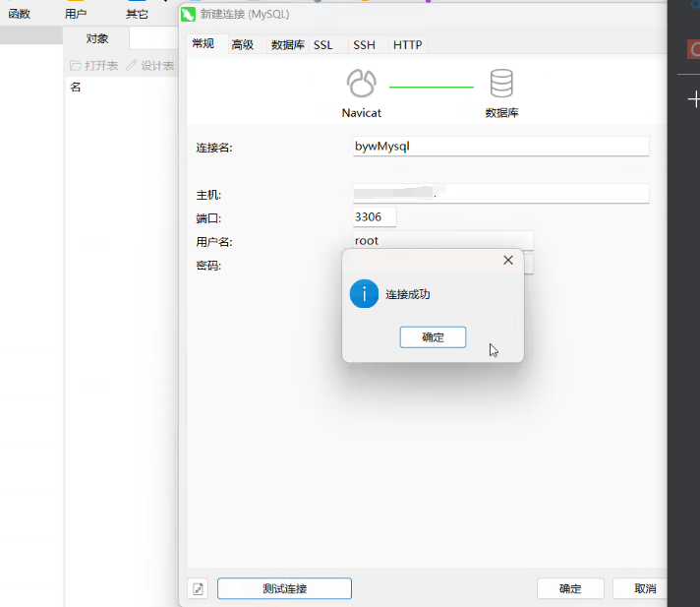Click the small icon left of 测试连接
Viewport: 700px width, 607px height.
[x=198, y=588]
